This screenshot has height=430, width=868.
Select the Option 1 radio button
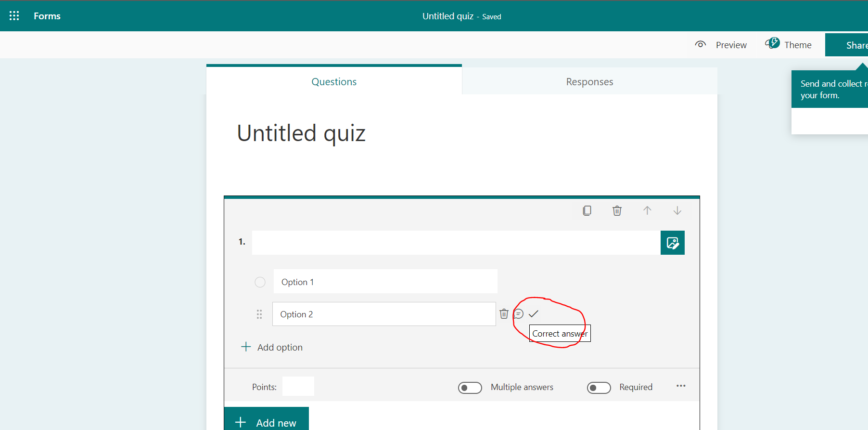260,282
